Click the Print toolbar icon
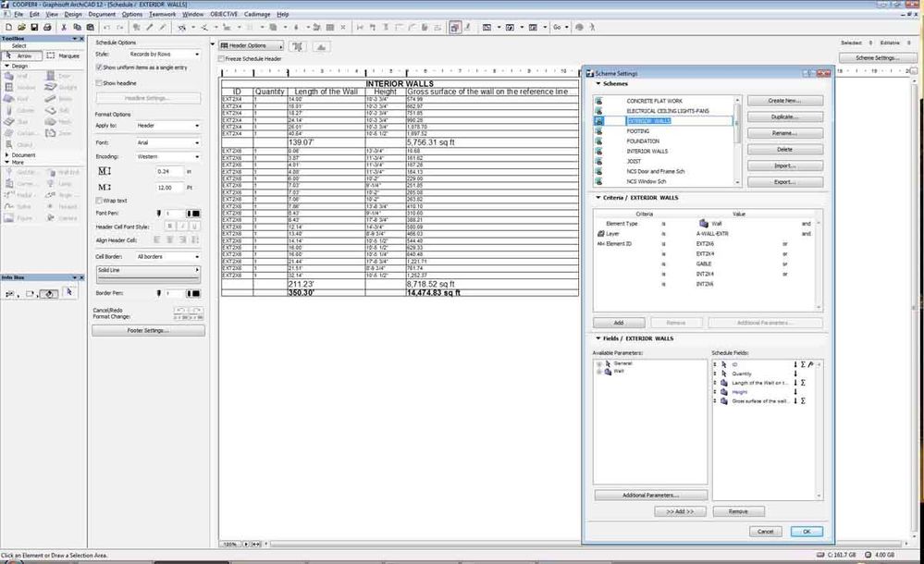This screenshot has width=924, height=564. (x=47, y=27)
